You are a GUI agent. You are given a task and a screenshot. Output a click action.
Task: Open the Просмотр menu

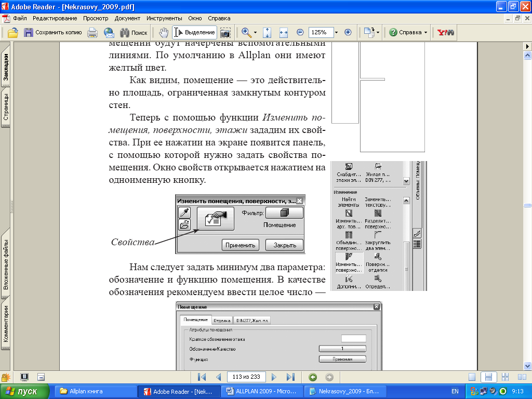tap(96, 18)
